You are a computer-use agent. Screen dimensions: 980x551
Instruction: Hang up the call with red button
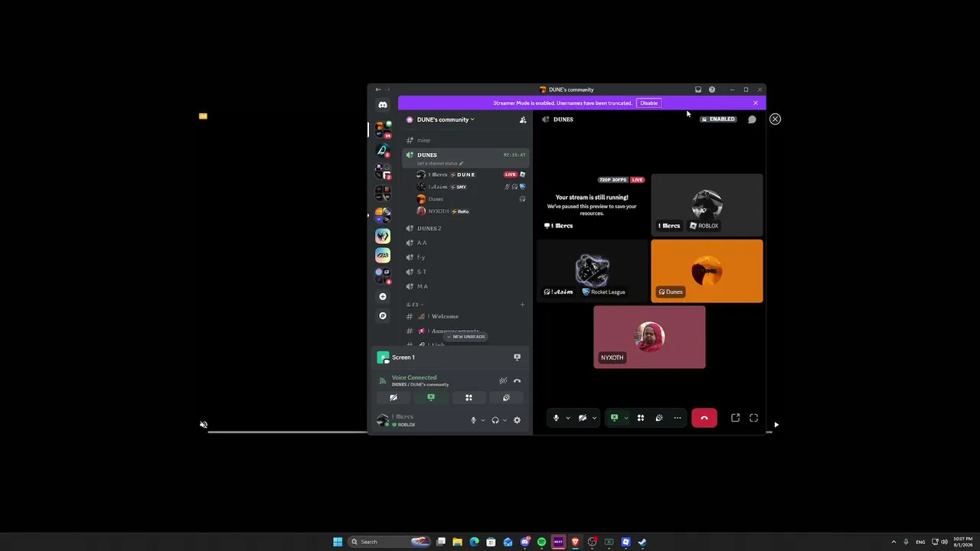click(x=704, y=418)
